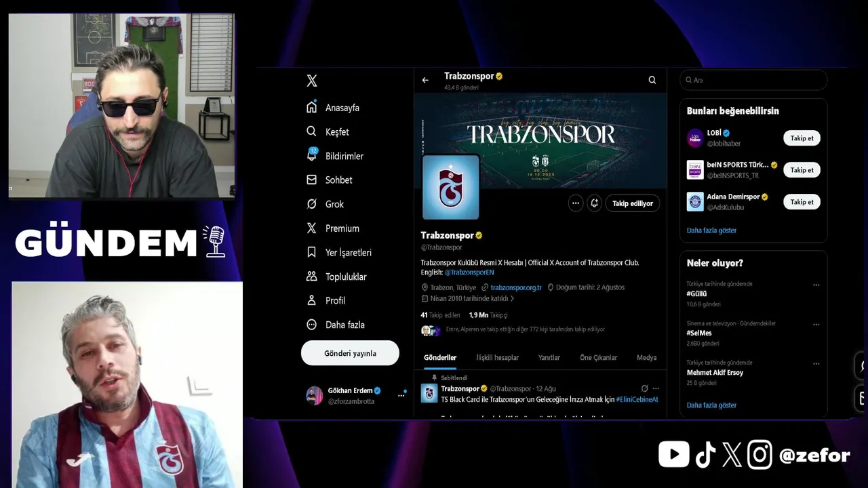Click Trabzon, Türkiye location text

click(452, 287)
